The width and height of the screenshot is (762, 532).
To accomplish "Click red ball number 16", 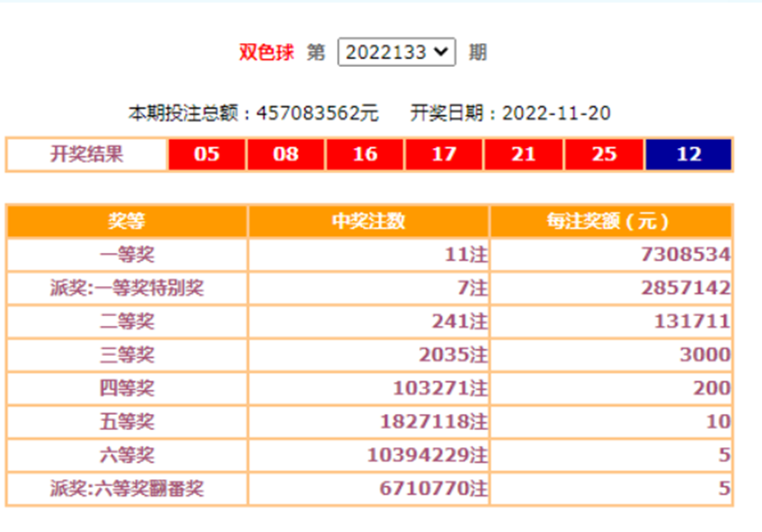I will [365, 155].
